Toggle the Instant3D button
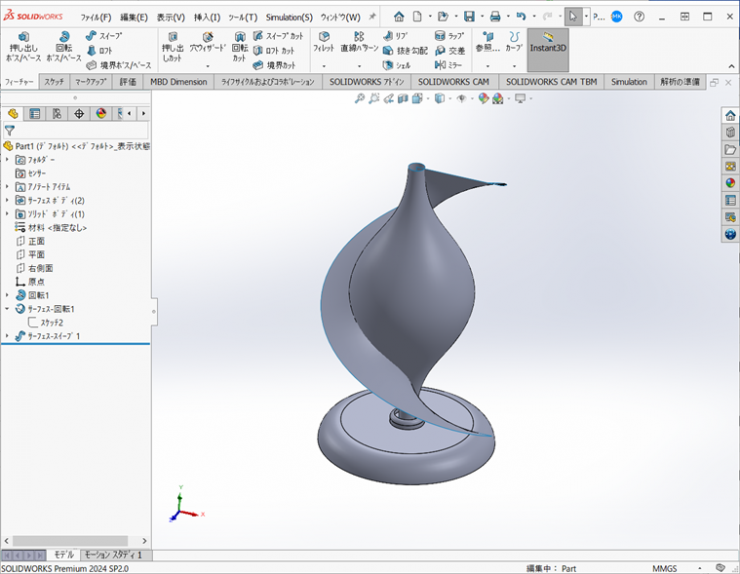Screen dimensions: 740x574 click(x=547, y=42)
